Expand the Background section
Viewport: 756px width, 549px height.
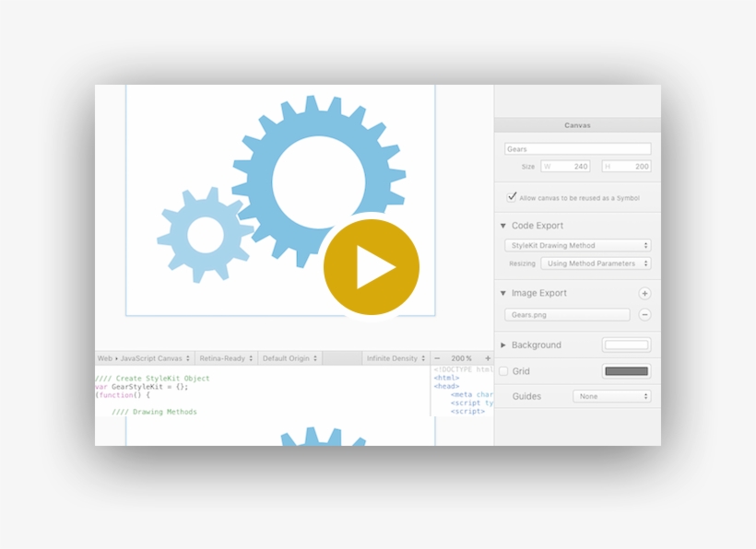coord(502,345)
